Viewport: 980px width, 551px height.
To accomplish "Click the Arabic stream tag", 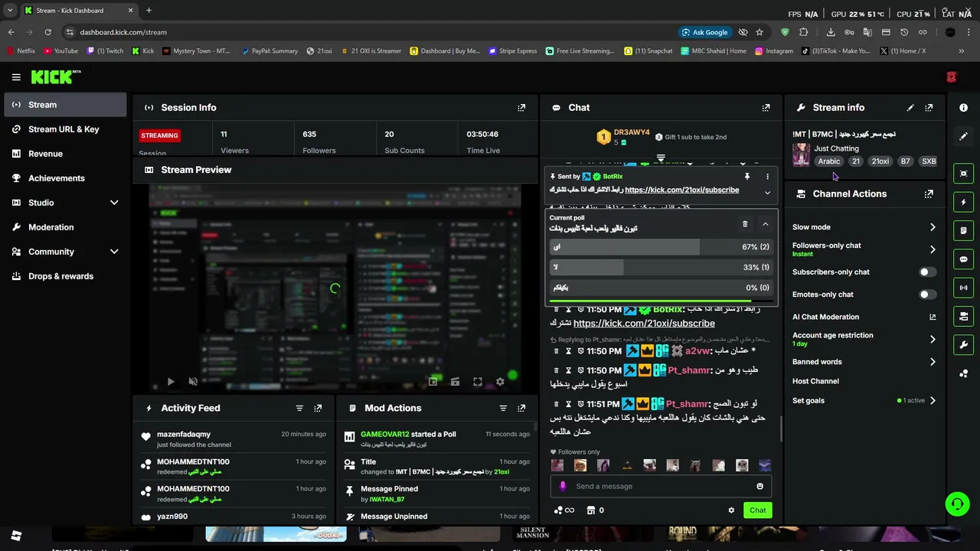I will click(829, 161).
